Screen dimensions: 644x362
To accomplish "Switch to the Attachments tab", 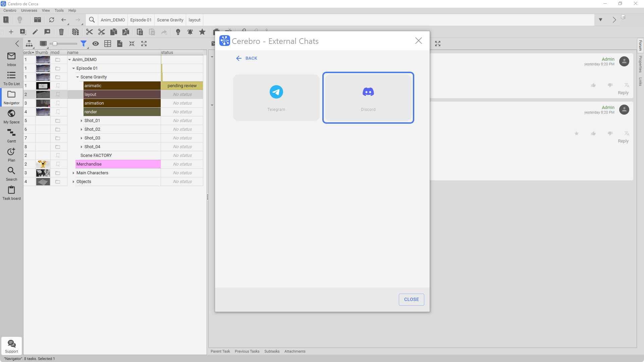I will click(295, 351).
